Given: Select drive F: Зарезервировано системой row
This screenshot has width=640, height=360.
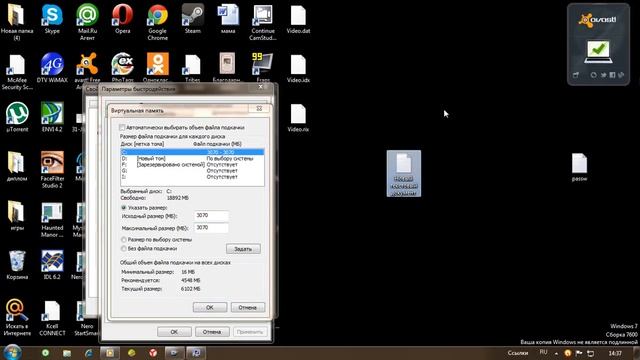Looking at the screenshot, I should tap(192, 164).
